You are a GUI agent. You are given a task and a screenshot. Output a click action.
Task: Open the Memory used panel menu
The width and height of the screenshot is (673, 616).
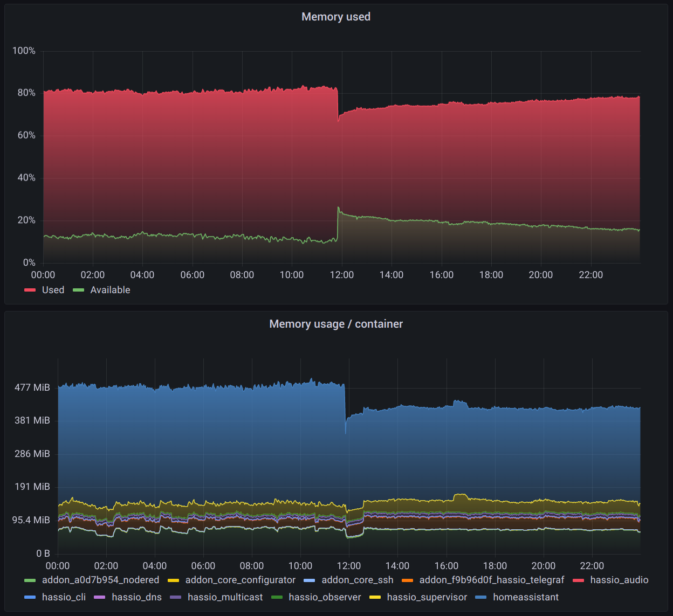336,17
